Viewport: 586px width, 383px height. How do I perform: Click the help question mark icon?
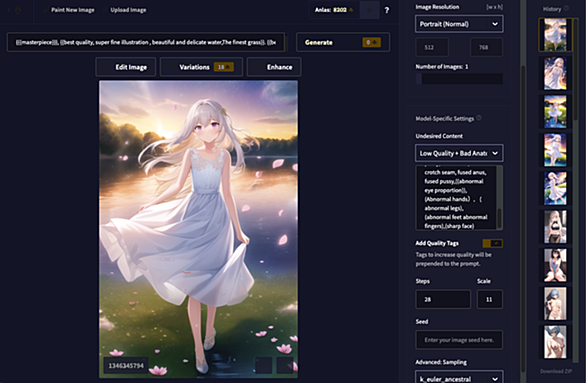point(387,10)
